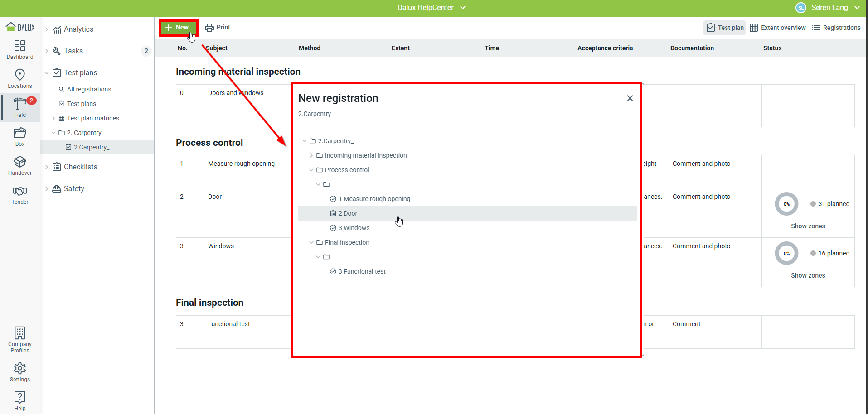Expand Incoming material inspection folder in dialog
Image resolution: width=868 pixels, height=414 pixels.
pyautogui.click(x=311, y=155)
